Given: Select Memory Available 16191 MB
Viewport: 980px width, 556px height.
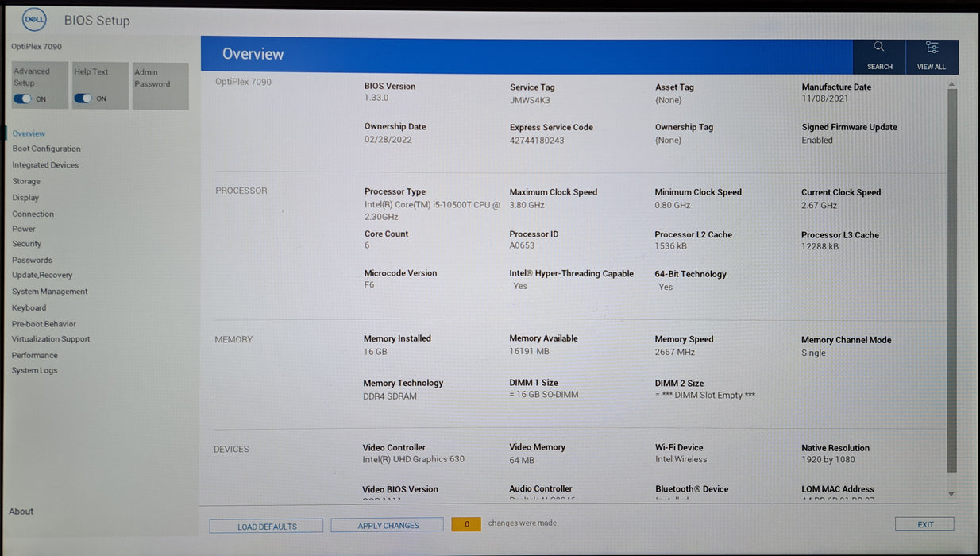Looking at the screenshot, I should click(x=530, y=351).
